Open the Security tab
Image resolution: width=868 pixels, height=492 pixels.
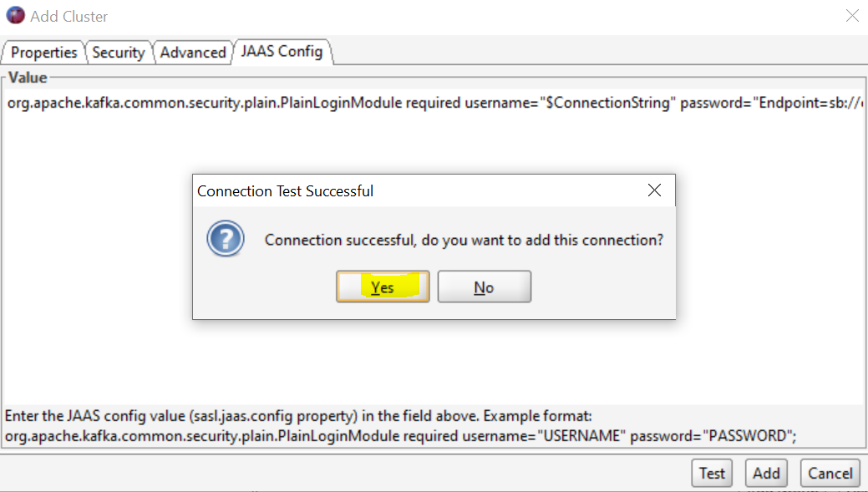coord(118,52)
